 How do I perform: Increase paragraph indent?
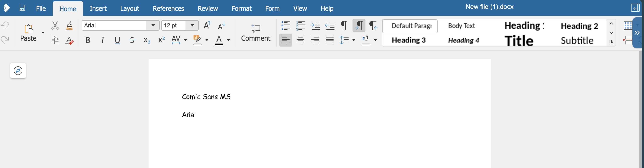pyautogui.click(x=315, y=25)
